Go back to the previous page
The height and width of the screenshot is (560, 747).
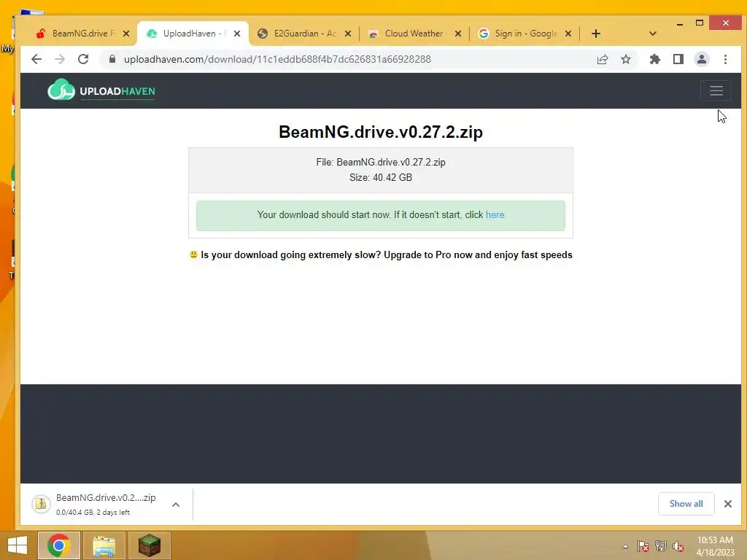click(36, 59)
